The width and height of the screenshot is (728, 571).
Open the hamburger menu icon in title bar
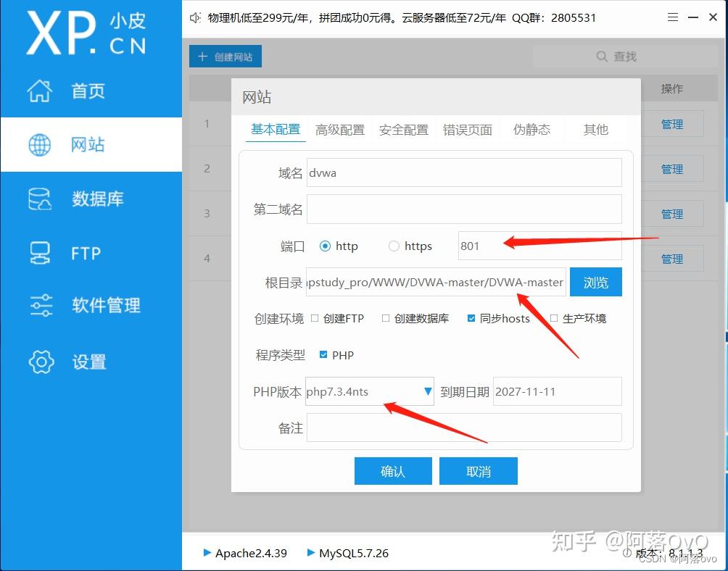(x=673, y=17)
